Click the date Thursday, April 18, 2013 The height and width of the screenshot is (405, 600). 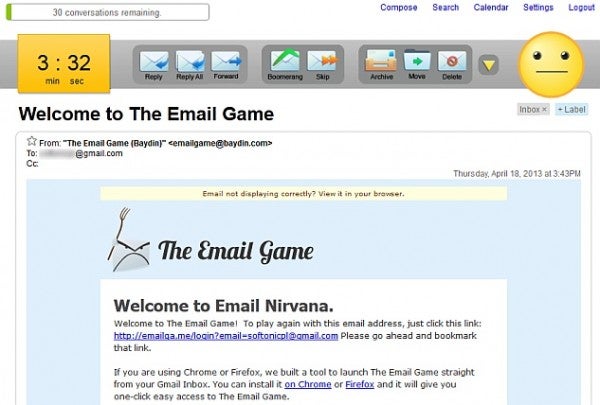point(517,173)
